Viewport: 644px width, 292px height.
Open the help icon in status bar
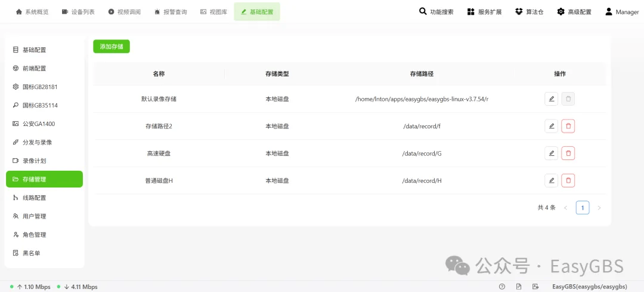click(502, 287)
